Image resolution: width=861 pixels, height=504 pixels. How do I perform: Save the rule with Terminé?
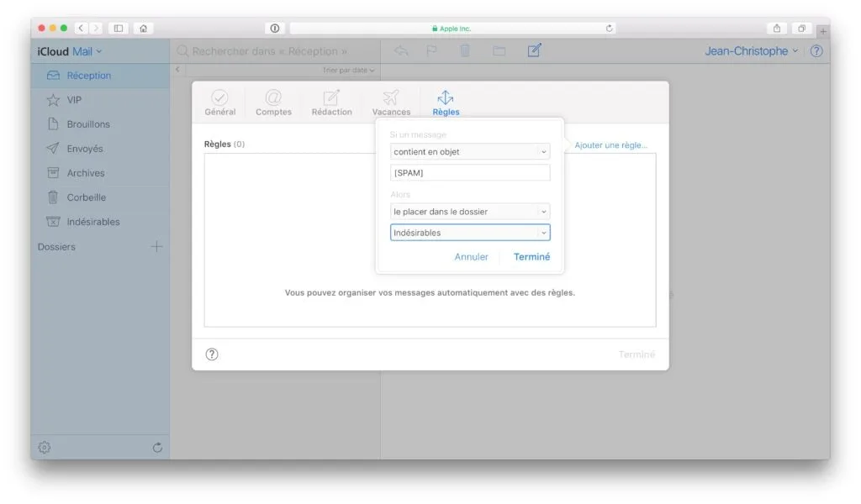pos(531,258)
